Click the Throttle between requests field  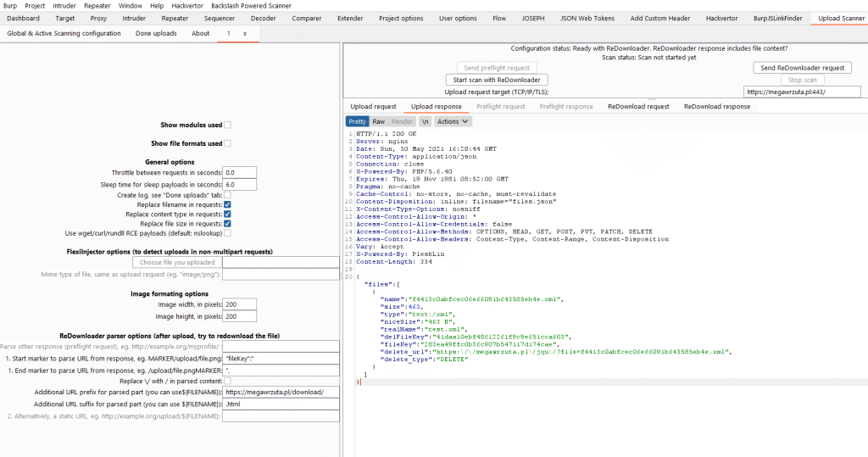click(239, 173)
